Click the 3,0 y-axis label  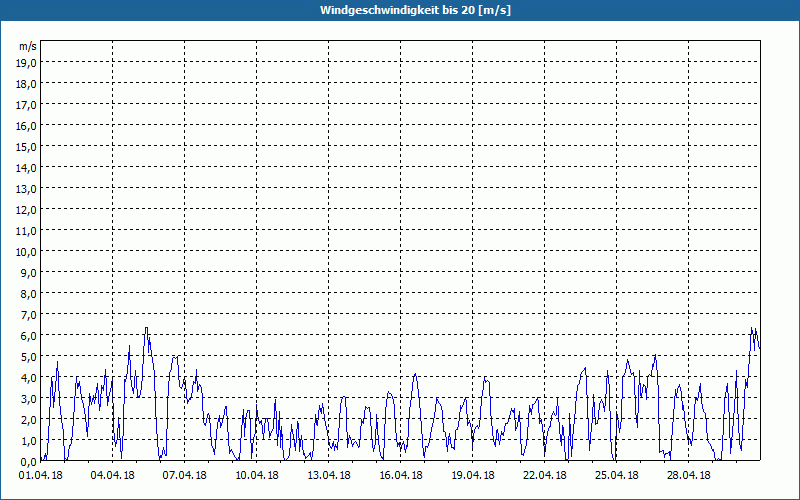[x=28, y=398]
